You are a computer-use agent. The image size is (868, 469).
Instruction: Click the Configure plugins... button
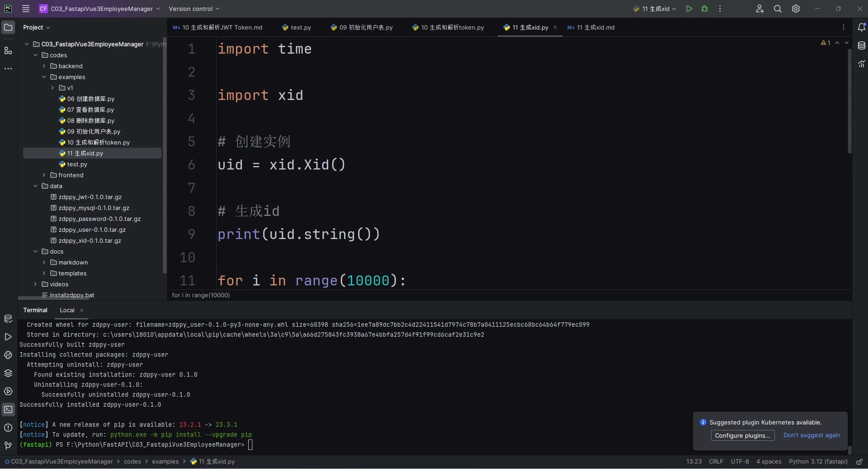(x=742, y=435)
